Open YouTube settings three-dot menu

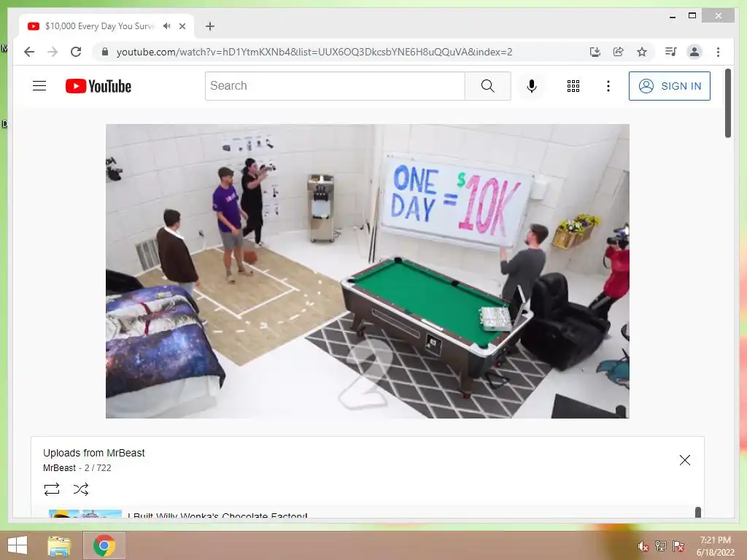(608, 86)
